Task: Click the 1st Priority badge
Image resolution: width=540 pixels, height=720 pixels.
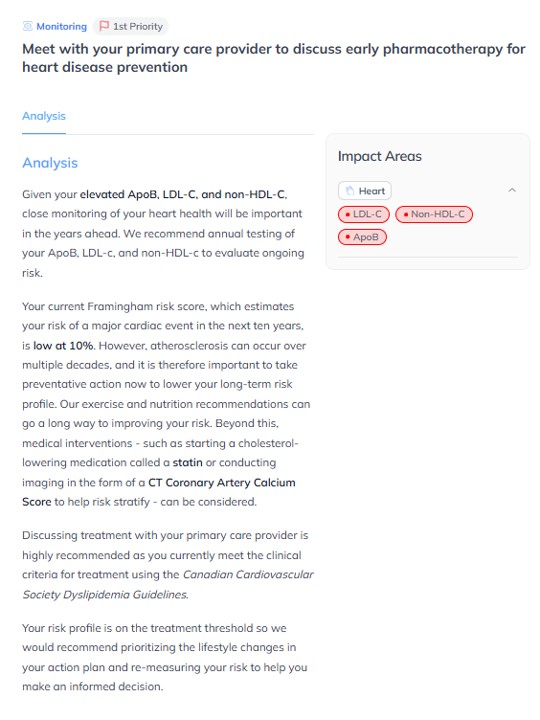Action: [x=131, y=26]
